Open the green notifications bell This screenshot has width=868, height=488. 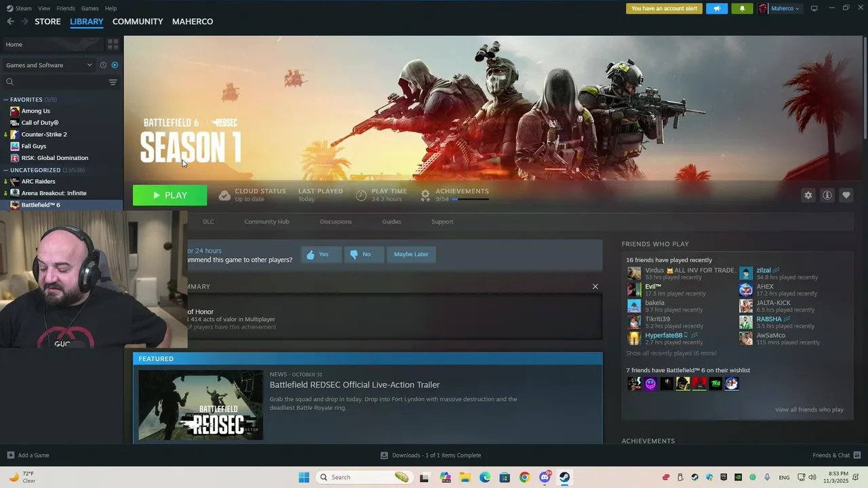[x=742, y=9]
